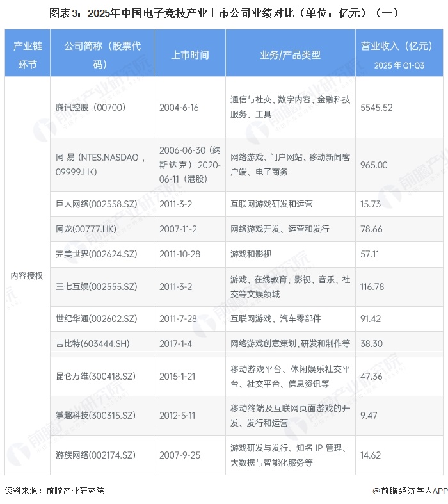Screen dimensions: 448x504
Task: Select the listing date '2004-6-16'
Action: 179,108
